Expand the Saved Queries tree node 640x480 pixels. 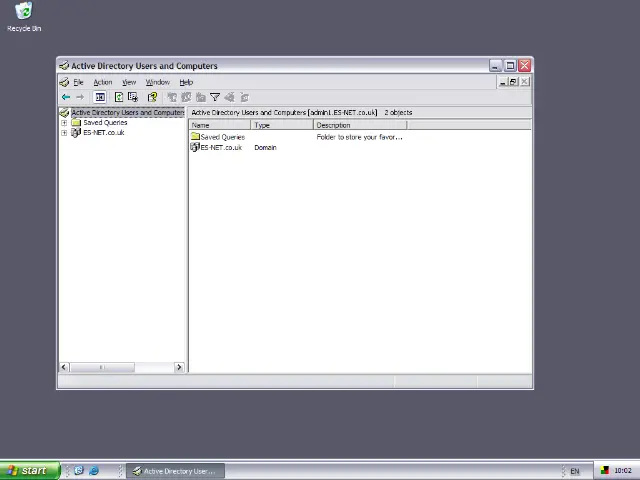pyautogui.click(x=64, y=122)
